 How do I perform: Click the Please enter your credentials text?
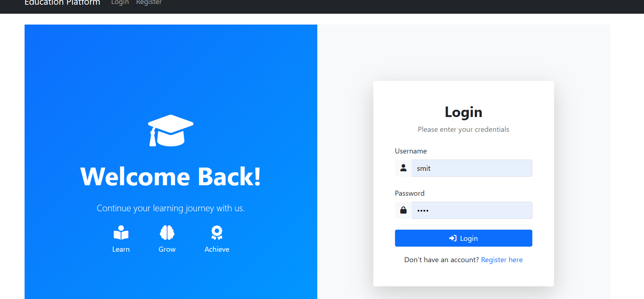click(x=463, y=129)
